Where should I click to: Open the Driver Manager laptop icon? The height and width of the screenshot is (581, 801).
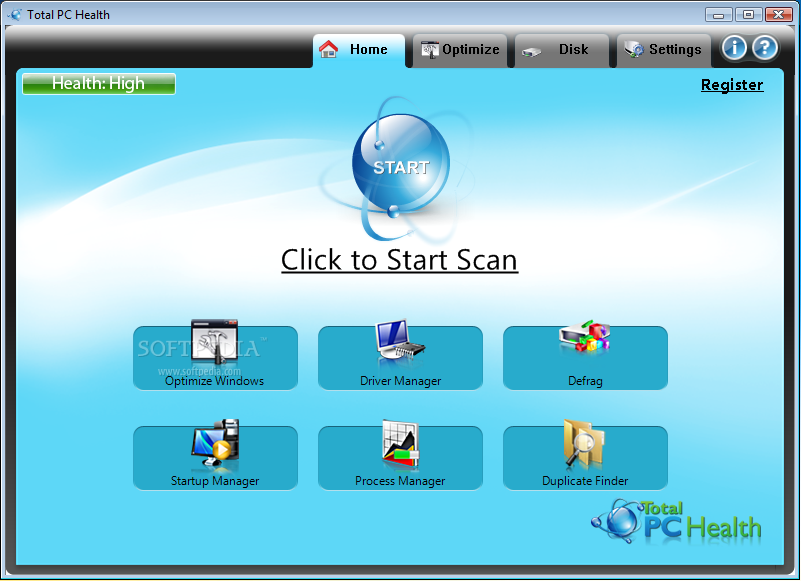pyautogui.click(x=400, y=341)
